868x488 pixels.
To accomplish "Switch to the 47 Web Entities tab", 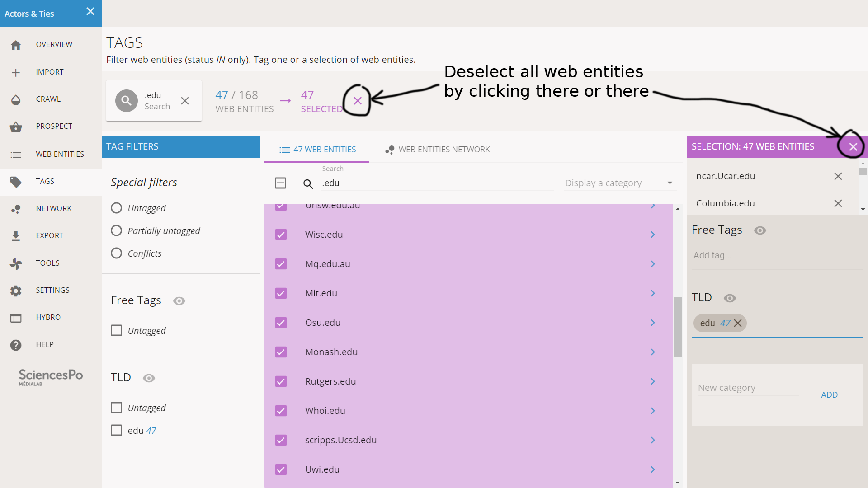I will pyautogui.click(x=317, y=150).
